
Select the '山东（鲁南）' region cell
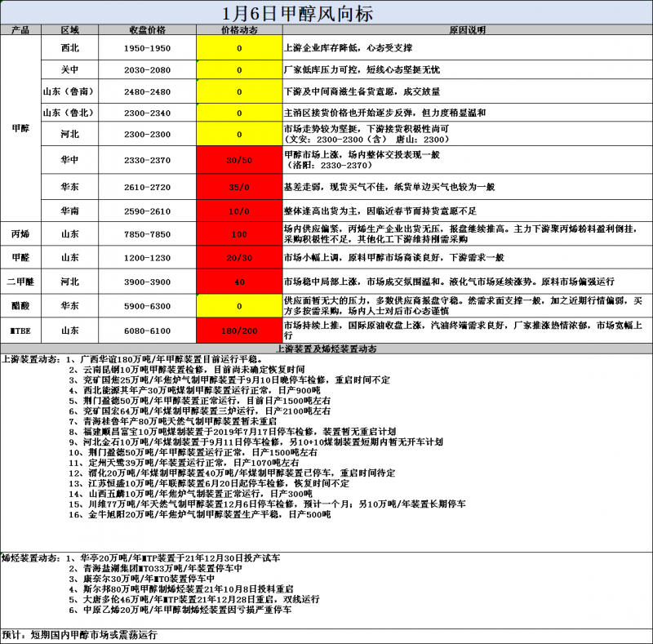[69, 91]
